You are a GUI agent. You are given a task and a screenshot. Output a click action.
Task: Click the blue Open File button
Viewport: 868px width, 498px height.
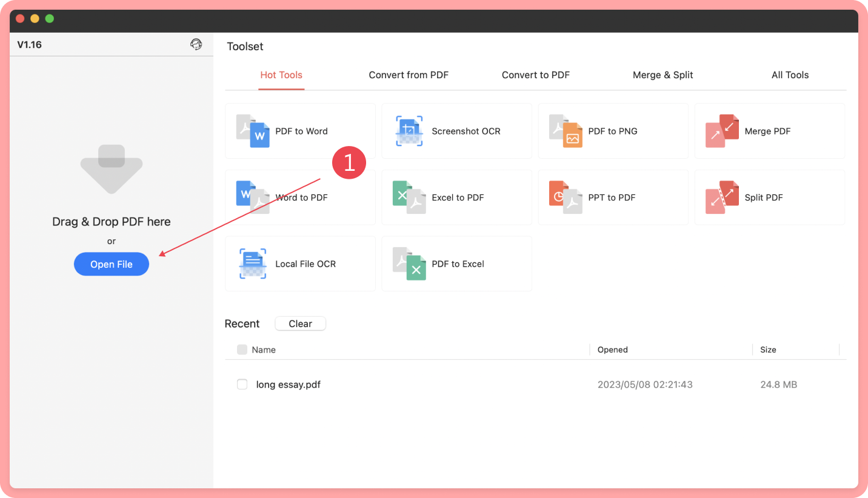click(112, 264)
